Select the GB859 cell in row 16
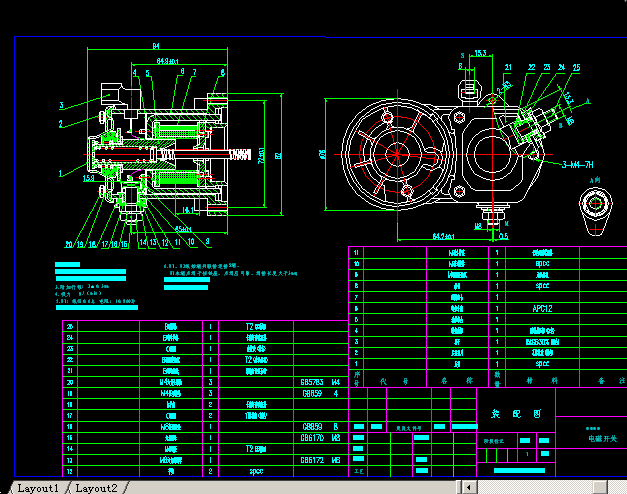The image size is (627, 494). pyautogui.click(x=312, y=427)
